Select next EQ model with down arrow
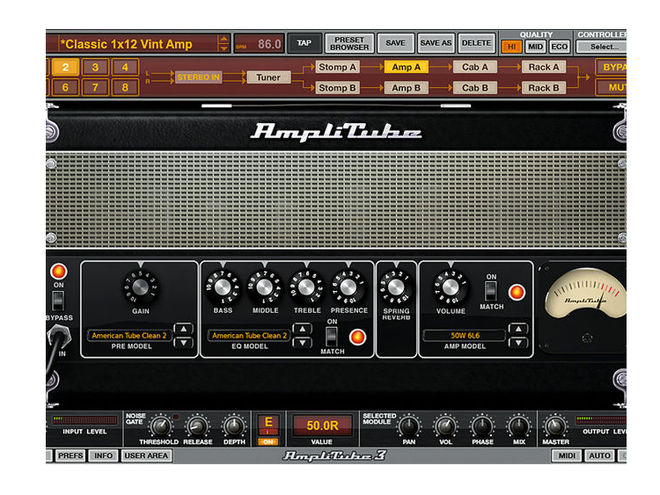Image resolution: width=660 pixels, height=495 pixels. pyautogui.click(x=303, y=343)
